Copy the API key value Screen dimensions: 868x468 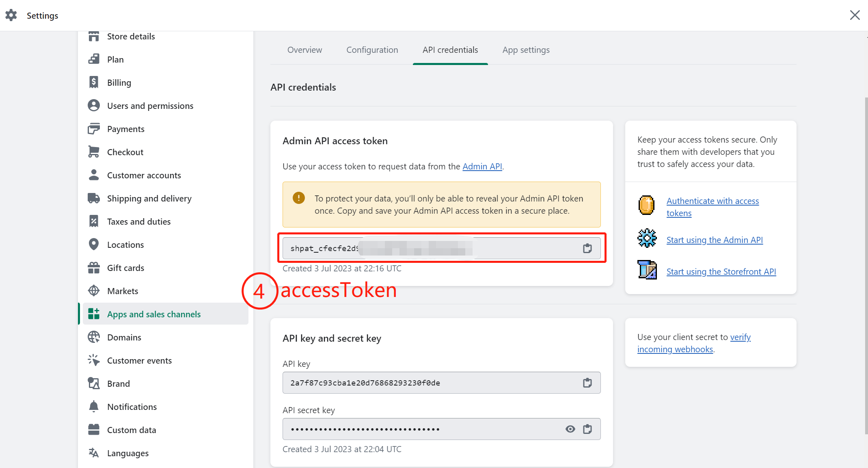pos(587,383)
